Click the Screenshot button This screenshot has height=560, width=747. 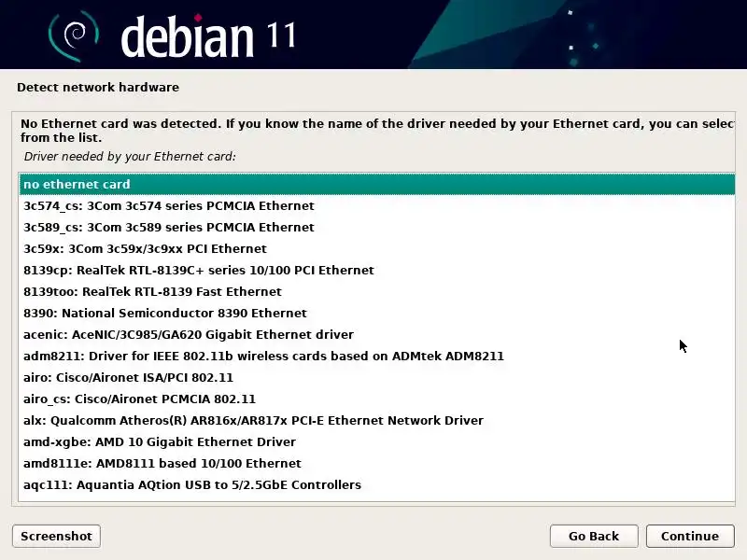pyautogui.click(x=56, y=536)
